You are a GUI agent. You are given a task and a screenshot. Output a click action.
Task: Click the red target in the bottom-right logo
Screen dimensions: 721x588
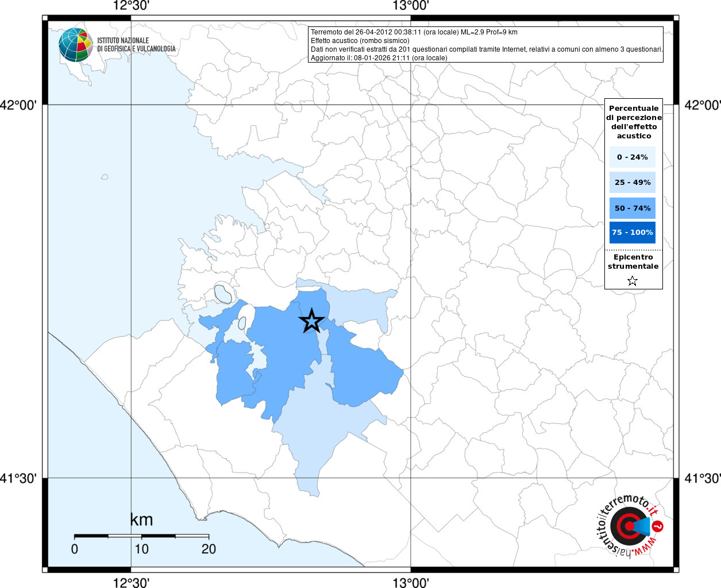[625, 525]
